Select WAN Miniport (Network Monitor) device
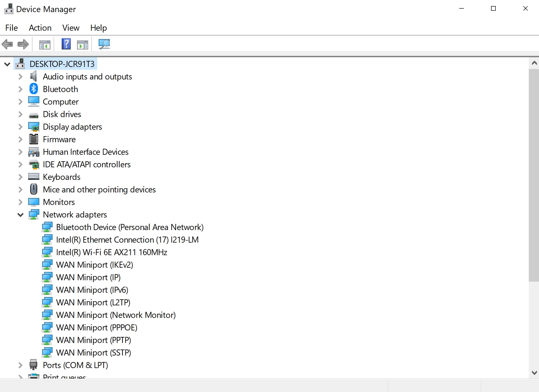Screen dimensions: 539x392 pyautogui.click(x=116, y=315)
